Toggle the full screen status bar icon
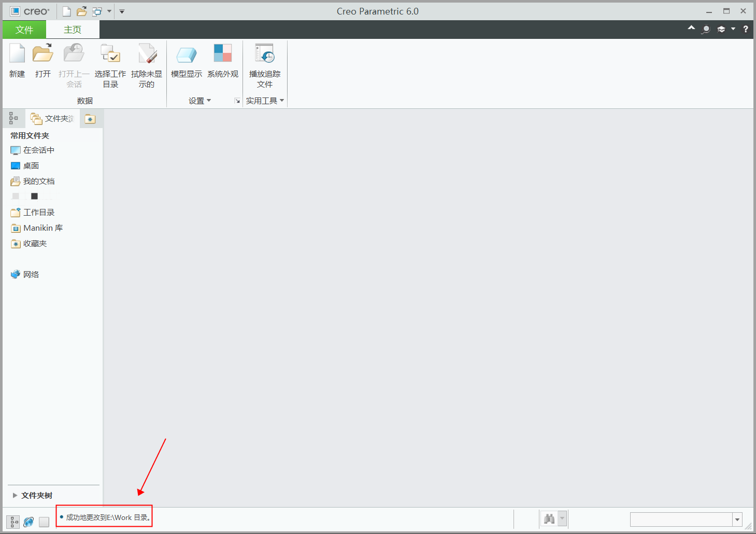 (x=44, y=522)
